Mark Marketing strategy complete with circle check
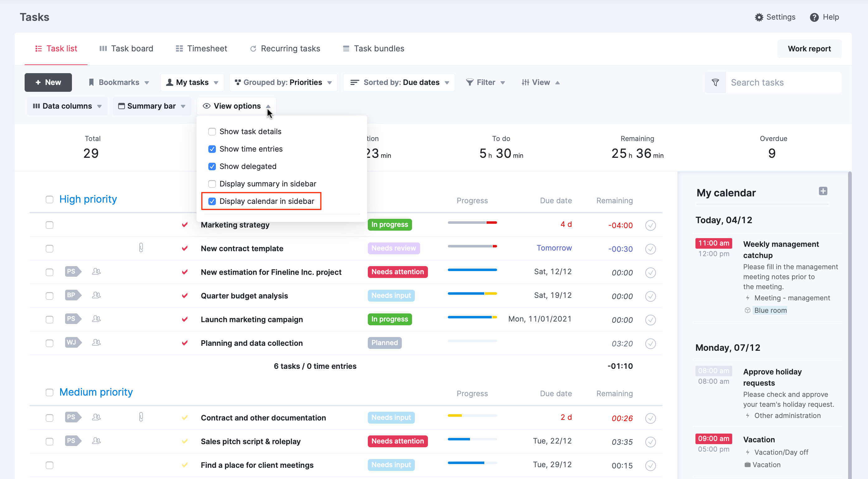 click(x=650, y=225)
